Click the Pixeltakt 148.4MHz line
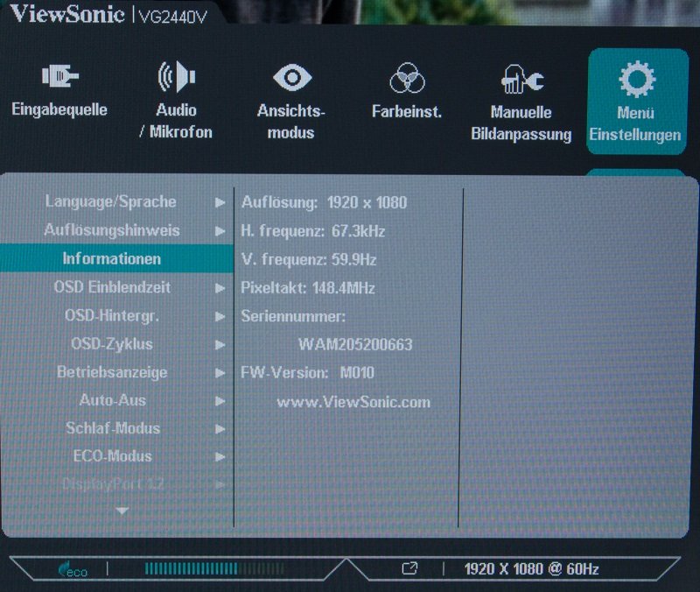The height and width of the screenshot is (592, 700). 308,288
